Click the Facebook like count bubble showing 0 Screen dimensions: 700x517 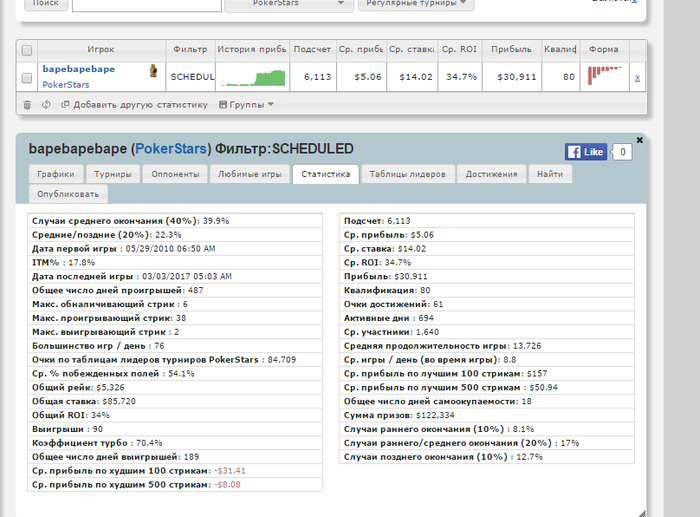(x=622, y=152)
